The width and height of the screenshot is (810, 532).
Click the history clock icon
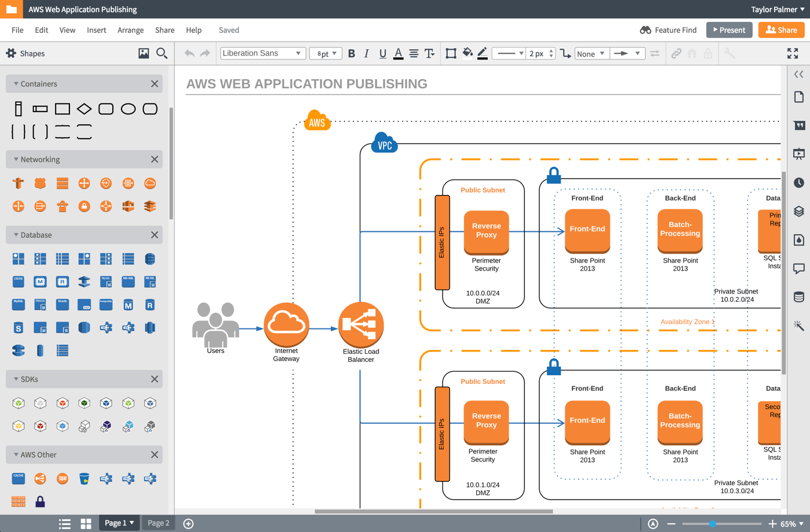[x=799, y=183]
